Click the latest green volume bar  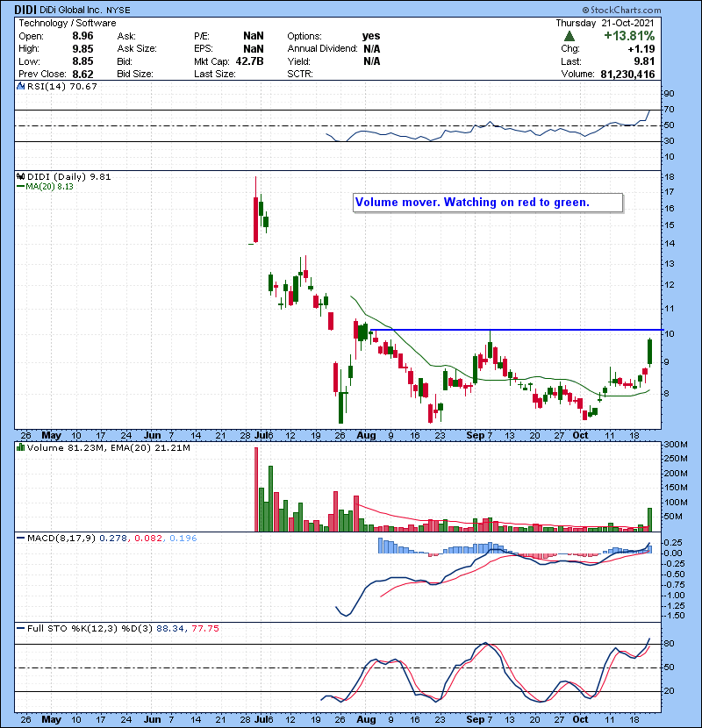(649, 519)
